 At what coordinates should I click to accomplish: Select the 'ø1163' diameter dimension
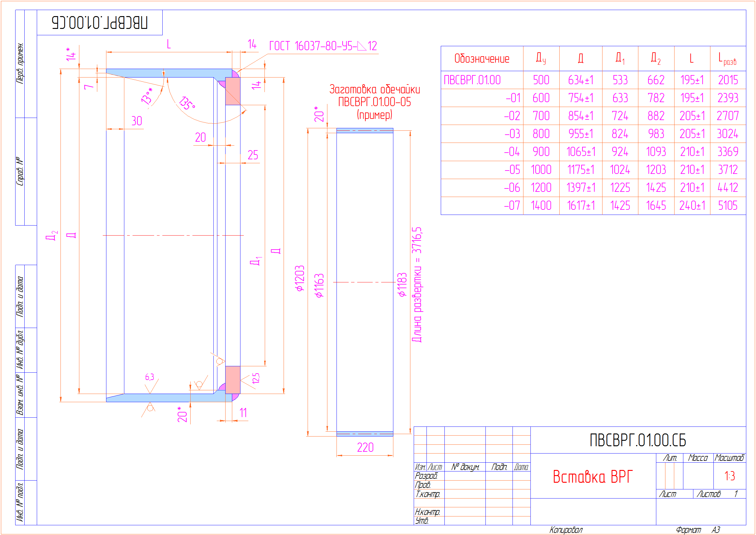pos(319,286)
